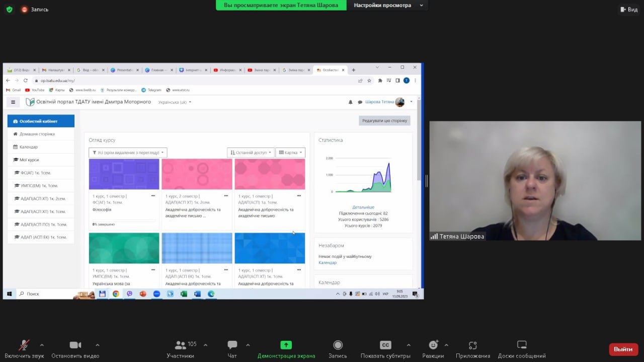Expand user menu arrow beside profile picture
This screenshot has height=362, width=644.
pyautogui.click(x=411, y=102)
